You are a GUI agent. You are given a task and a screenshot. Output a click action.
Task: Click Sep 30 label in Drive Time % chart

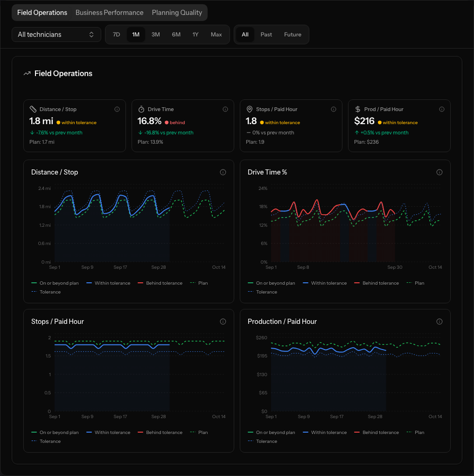pos(395,267)
